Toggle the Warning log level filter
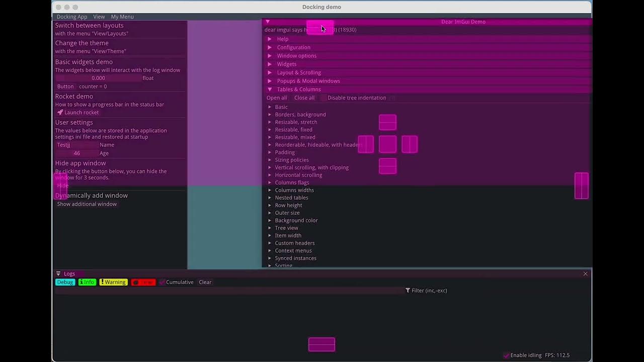The image size is (644, 362). 113,282
